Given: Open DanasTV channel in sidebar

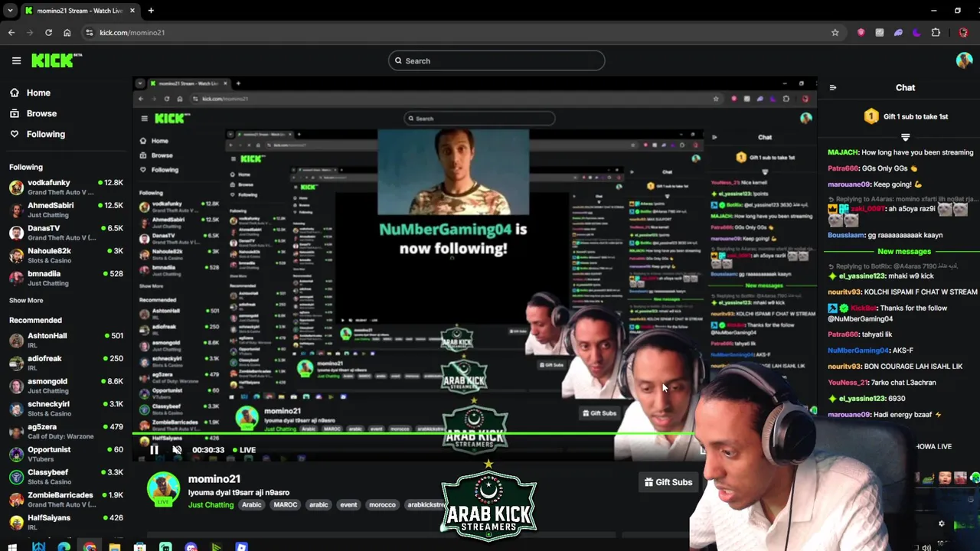Looking at the screenshot, I should (x=66, y=233).
